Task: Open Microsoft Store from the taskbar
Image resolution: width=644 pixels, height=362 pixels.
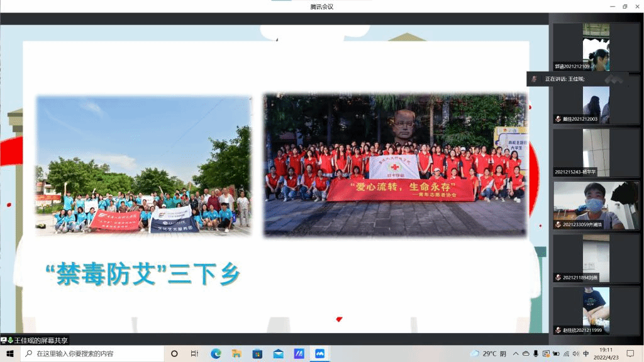Action: coord(257,354)
